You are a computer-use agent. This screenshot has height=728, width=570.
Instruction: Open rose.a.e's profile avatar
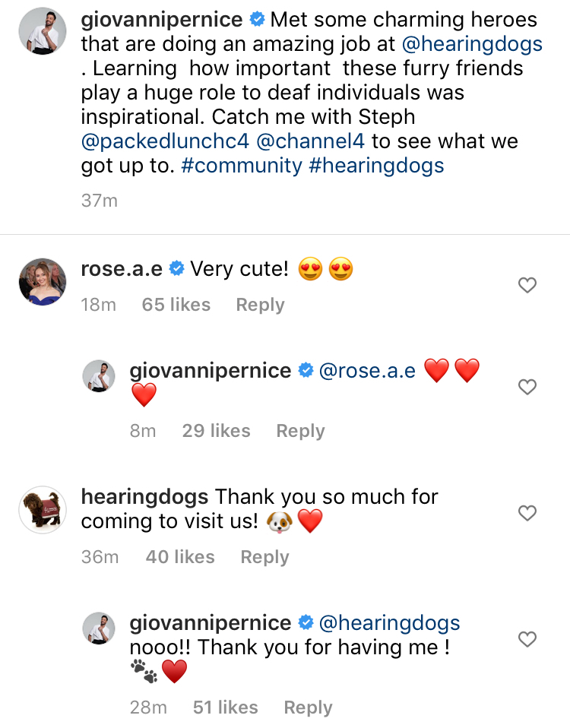tap(43, 281)
